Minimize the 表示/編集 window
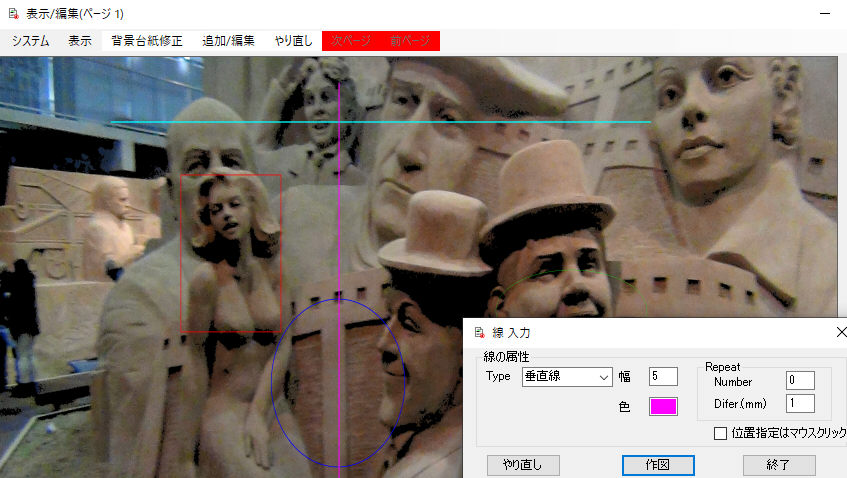The height and width of the screenshot is (478, 847). click(825, 12)
